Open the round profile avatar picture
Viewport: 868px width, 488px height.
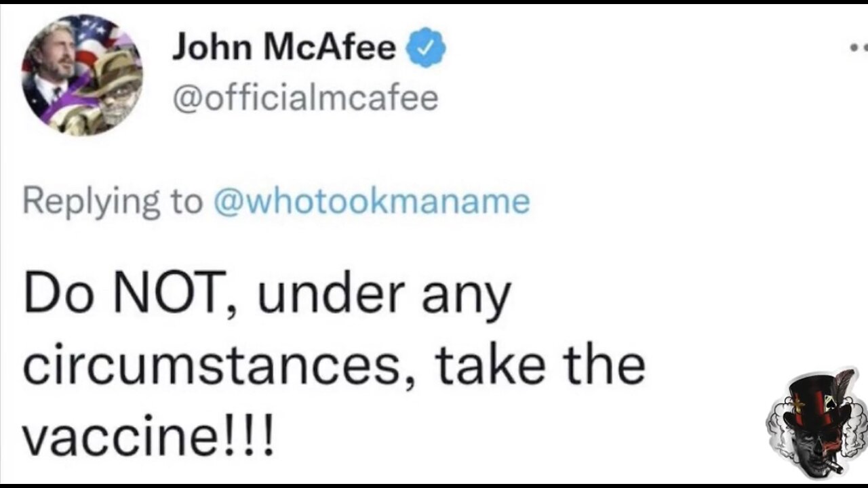coord(81,76)
